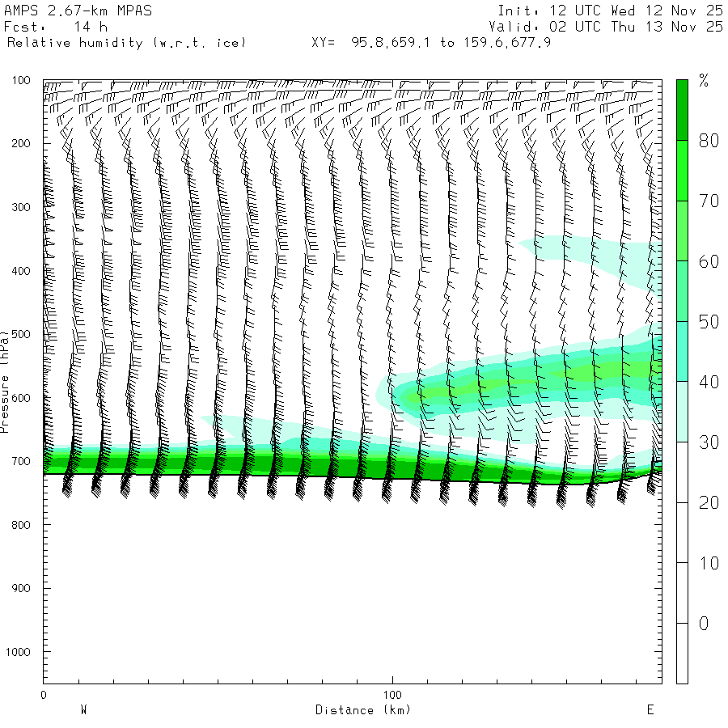
Task: Click the 'Relative humidity (w.r.t. ice)' label
Action: [x=126, y=43]
